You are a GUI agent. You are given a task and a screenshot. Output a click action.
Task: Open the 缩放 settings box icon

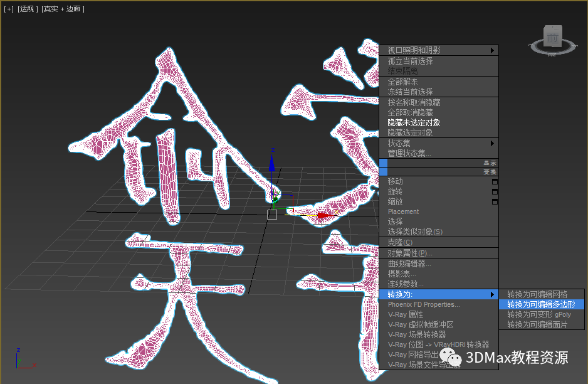pyautogui.click(x=495, y=202)
